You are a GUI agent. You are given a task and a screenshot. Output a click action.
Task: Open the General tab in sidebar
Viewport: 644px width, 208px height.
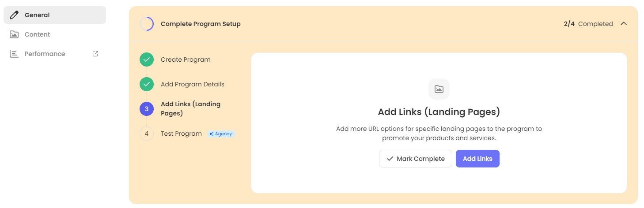click(37, 15)
